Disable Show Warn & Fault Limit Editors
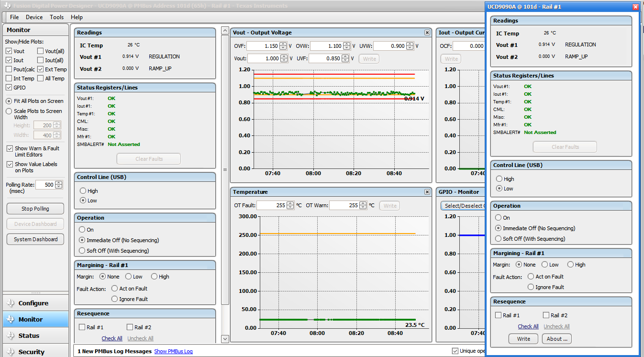 click(10, 149)
